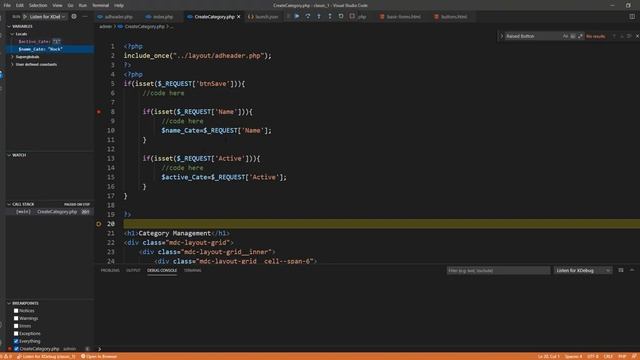Click the PHP language mode in status bar

(622, 356)
